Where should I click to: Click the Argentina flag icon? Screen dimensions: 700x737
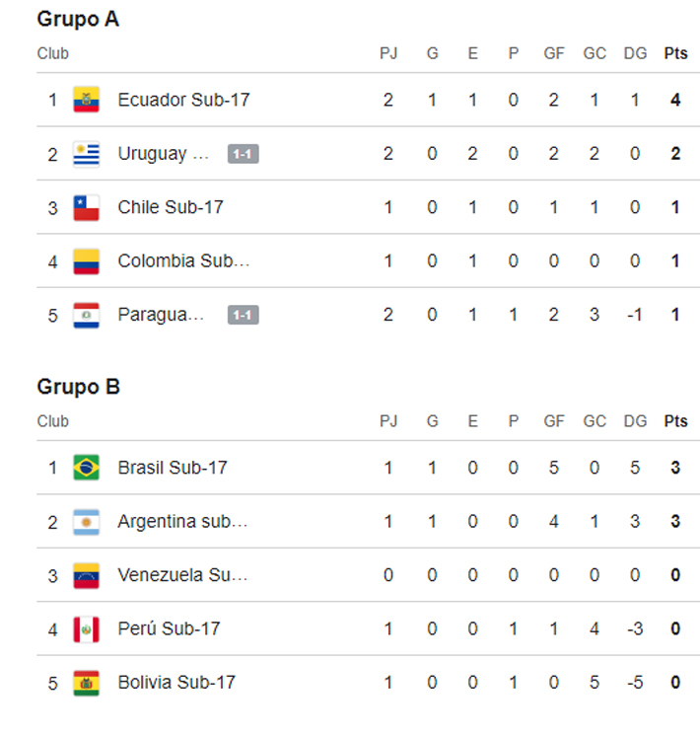[87, 521]
